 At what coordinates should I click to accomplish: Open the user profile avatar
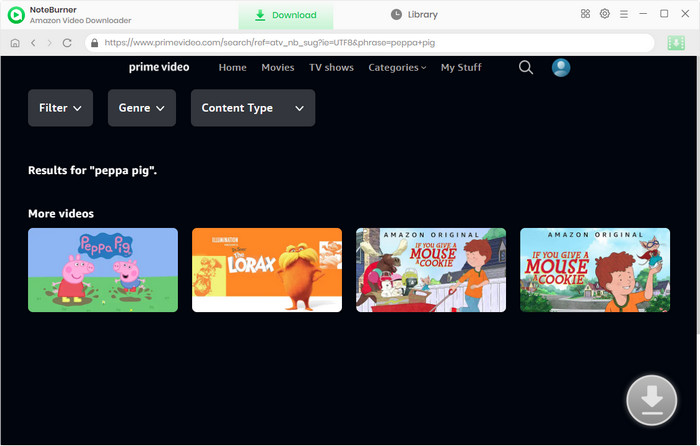pyautogui.click(x=561, y=67)
